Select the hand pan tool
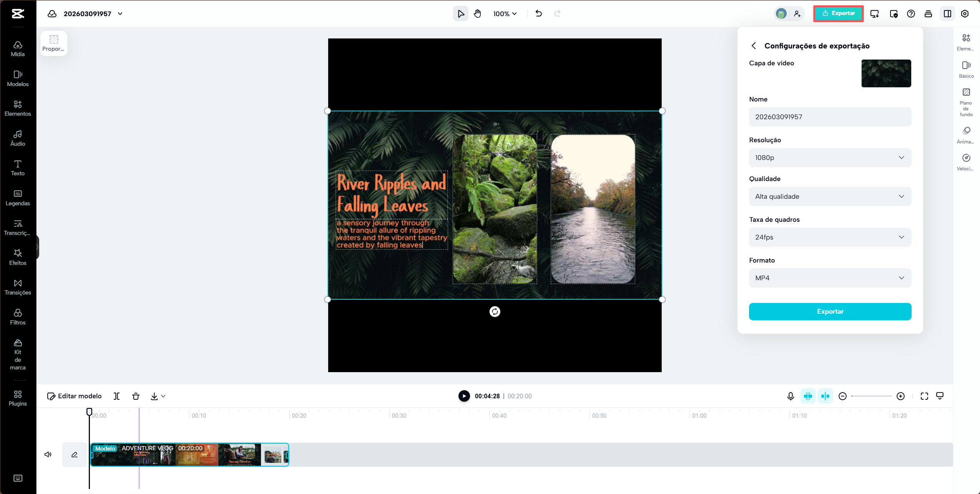 (477, 13)
